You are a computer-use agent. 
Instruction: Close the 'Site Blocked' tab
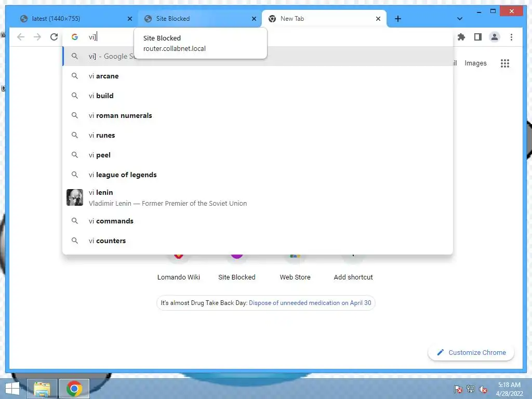[x=254, y=19]
